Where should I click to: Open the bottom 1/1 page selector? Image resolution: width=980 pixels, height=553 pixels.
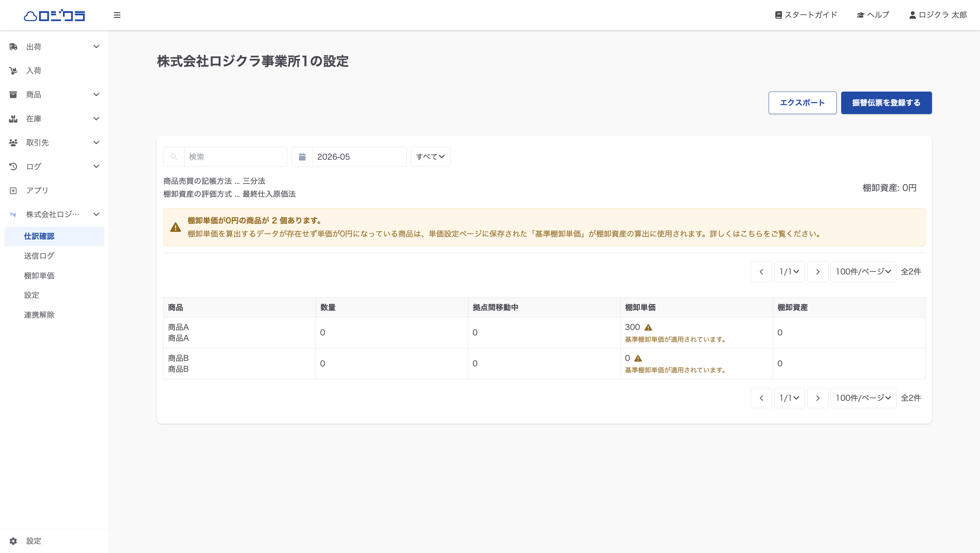click(x=789, y=398)
